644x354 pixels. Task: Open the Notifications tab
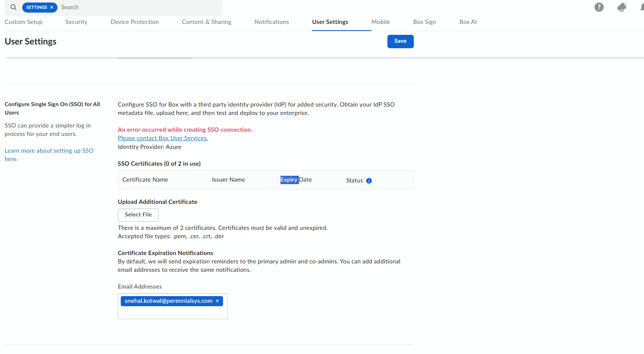pos(271,22)
